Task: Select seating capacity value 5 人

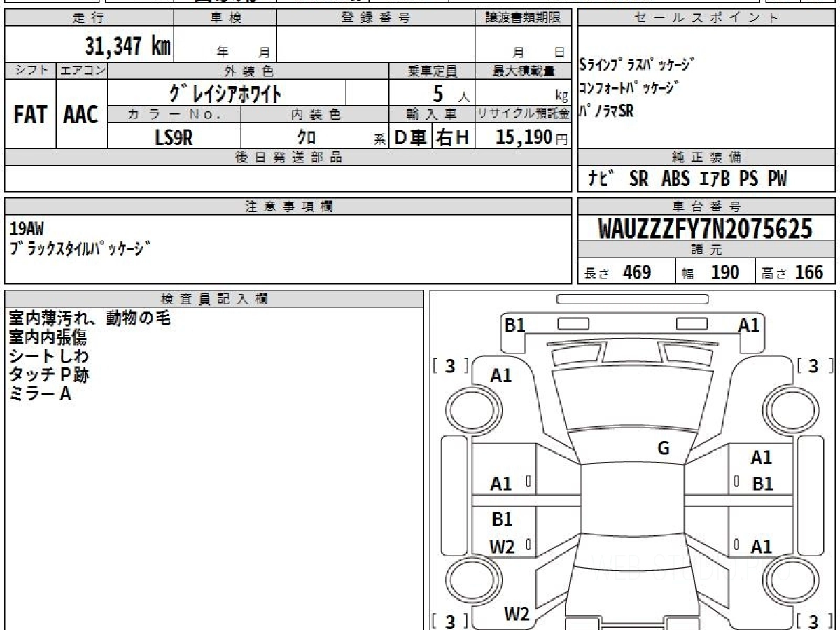Action: 451,92
